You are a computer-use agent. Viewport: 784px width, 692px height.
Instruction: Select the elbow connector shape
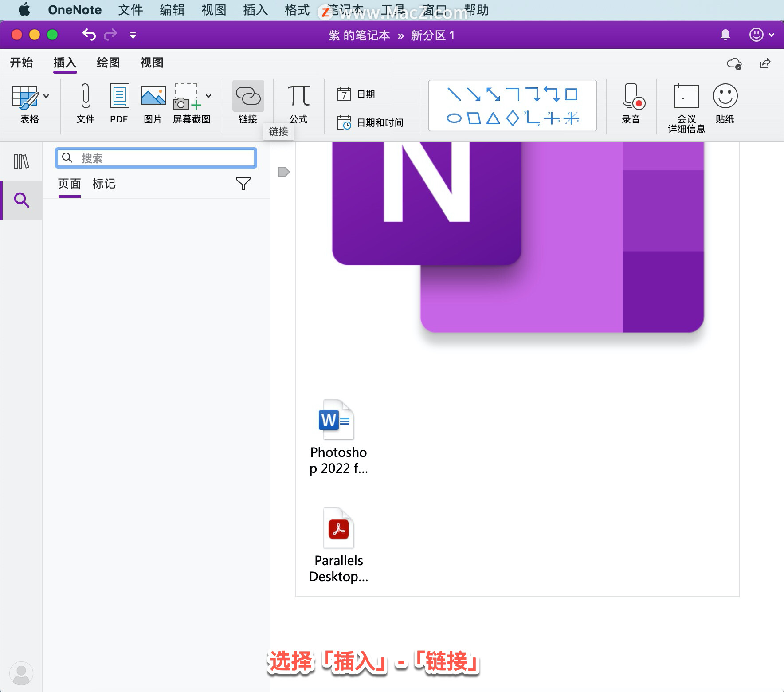point(513,94)
